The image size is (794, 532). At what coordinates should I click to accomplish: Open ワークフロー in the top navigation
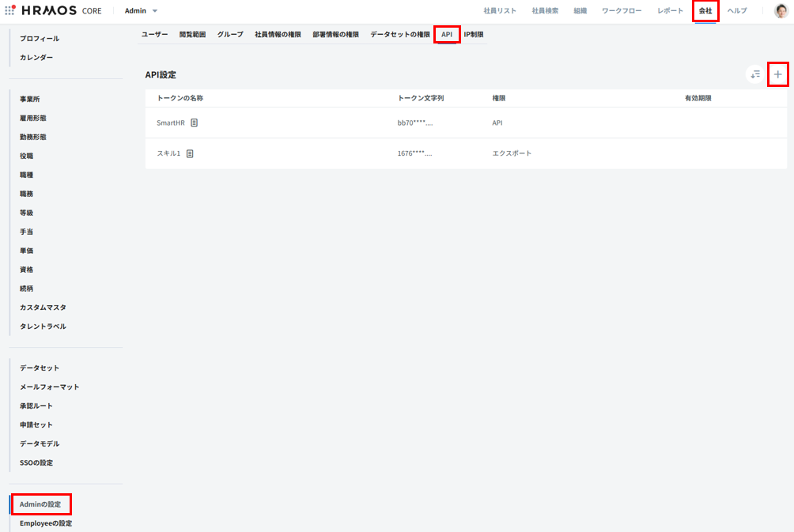pyautogui.click(x=622, y=11)
